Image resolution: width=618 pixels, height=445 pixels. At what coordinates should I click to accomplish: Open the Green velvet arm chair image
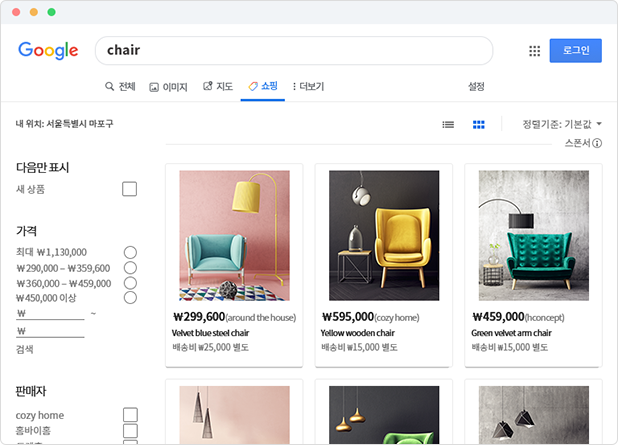pyautogui.click(x=534, y=235)
